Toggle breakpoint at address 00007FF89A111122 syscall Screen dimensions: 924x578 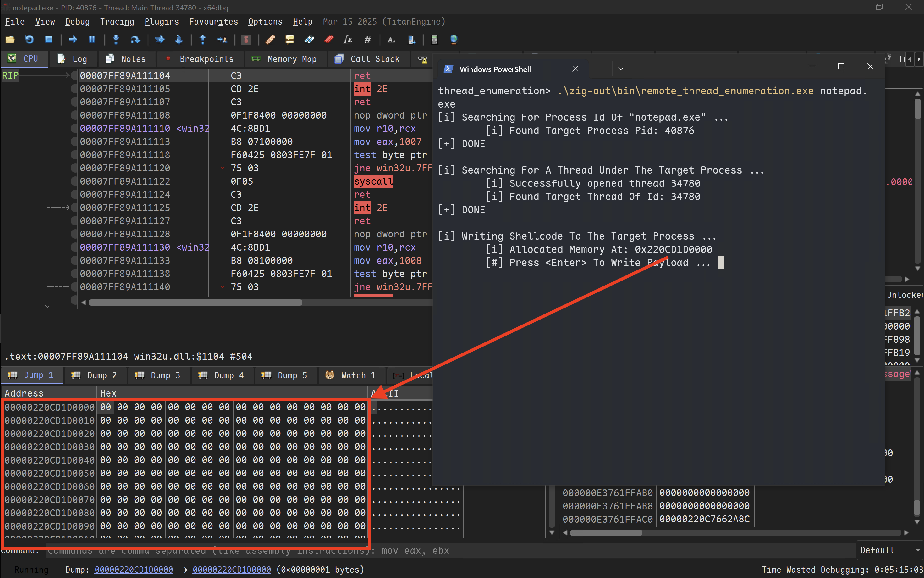tap(74, 181)
